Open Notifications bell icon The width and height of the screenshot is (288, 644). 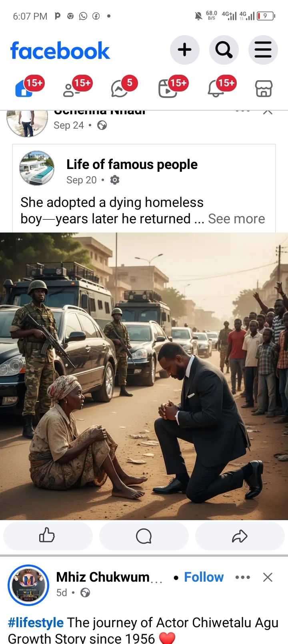pyautogui.click(x=216, y=88)
